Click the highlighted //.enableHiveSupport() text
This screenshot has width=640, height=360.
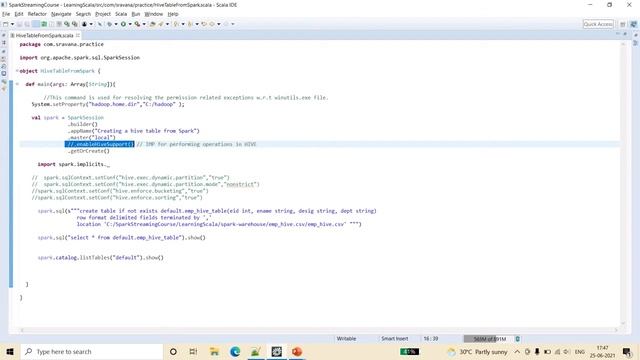pos(99,144)
